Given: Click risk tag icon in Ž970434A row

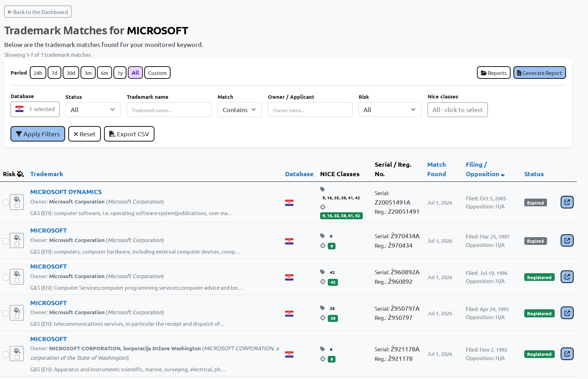Looking at the screenshot, I should click(x=17, y=237).
